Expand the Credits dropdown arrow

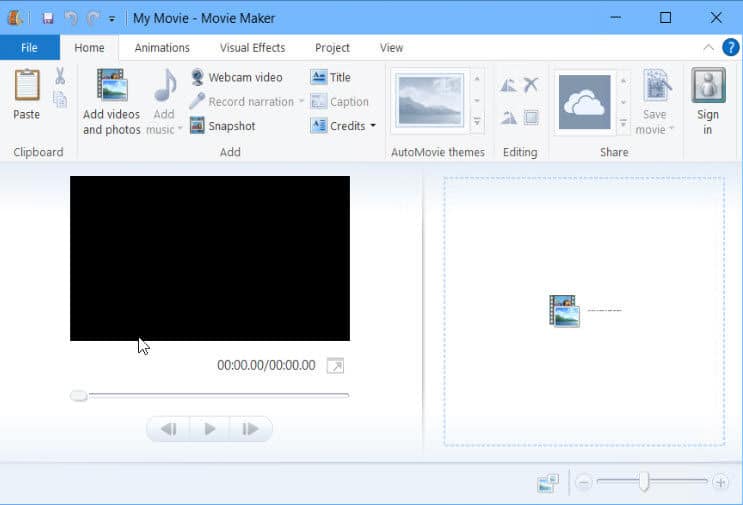373,126
